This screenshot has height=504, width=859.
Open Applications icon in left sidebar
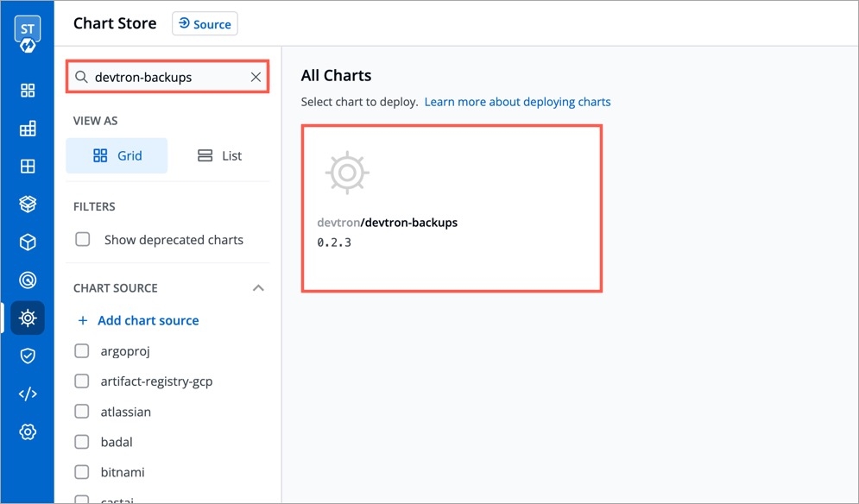28,91
